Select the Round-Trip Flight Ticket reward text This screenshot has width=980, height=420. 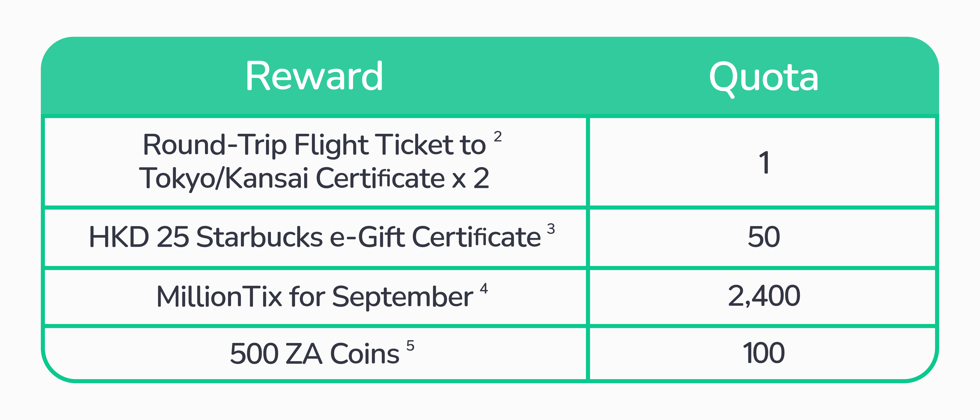tap(314, 145)
